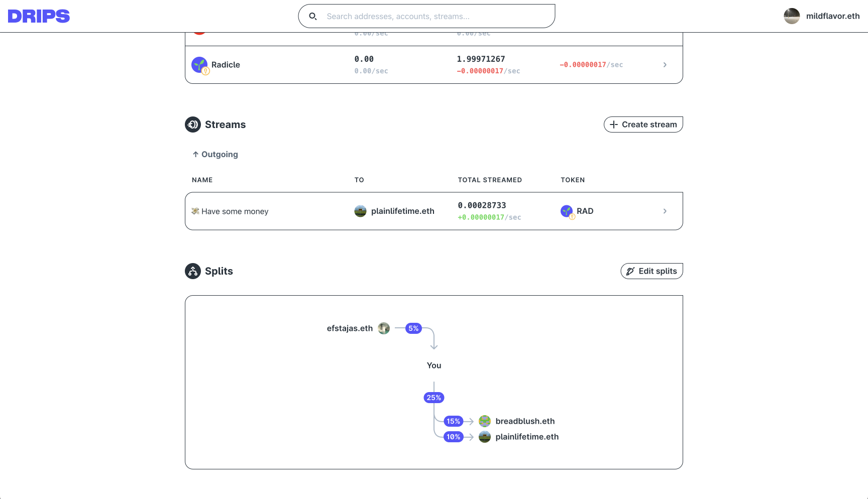Viewport: 868px width, 499px height.
Task: Click the Splits section icon
Action: click(x=193, y=271)
